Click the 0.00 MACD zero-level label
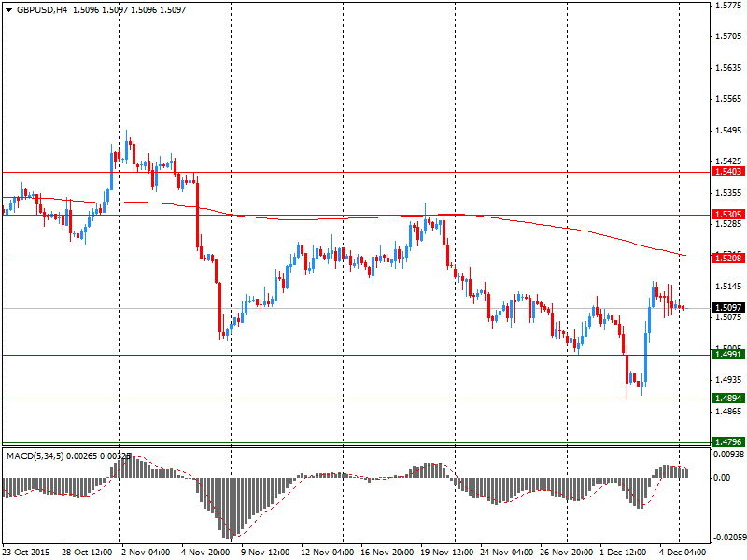The height and width of the screenshot is (560, 747). (722, 478)
